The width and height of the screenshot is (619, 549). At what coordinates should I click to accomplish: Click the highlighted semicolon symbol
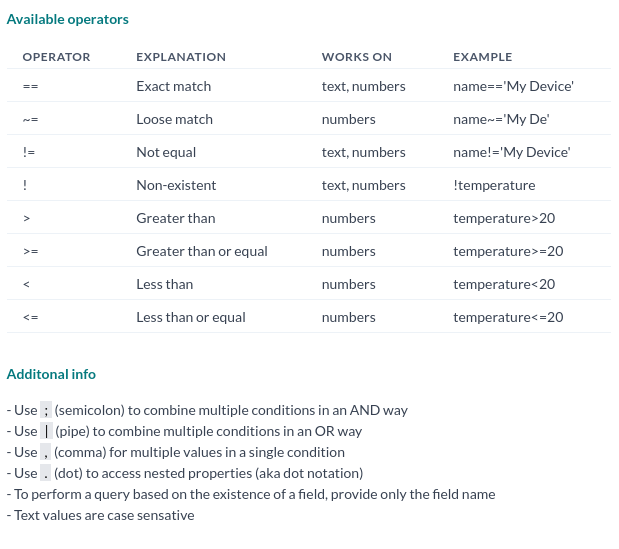46,410
